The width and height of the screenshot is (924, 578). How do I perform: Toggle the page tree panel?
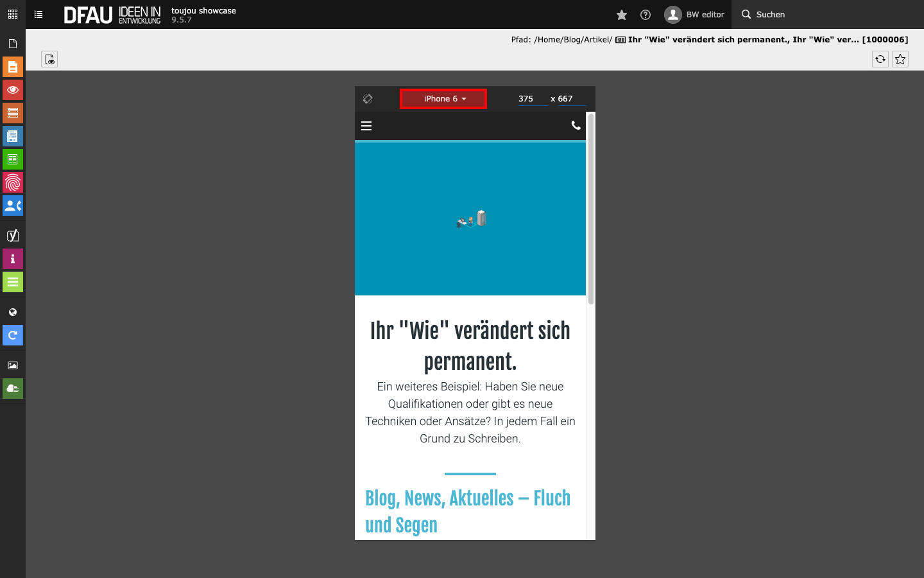pos(38,14)
